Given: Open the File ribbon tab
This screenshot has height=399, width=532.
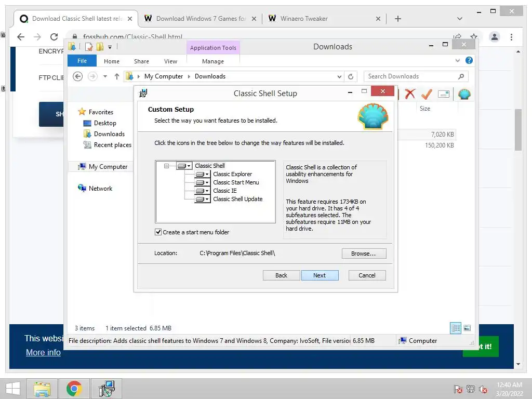Looking at the screenshot, I should tap(82, 61).
